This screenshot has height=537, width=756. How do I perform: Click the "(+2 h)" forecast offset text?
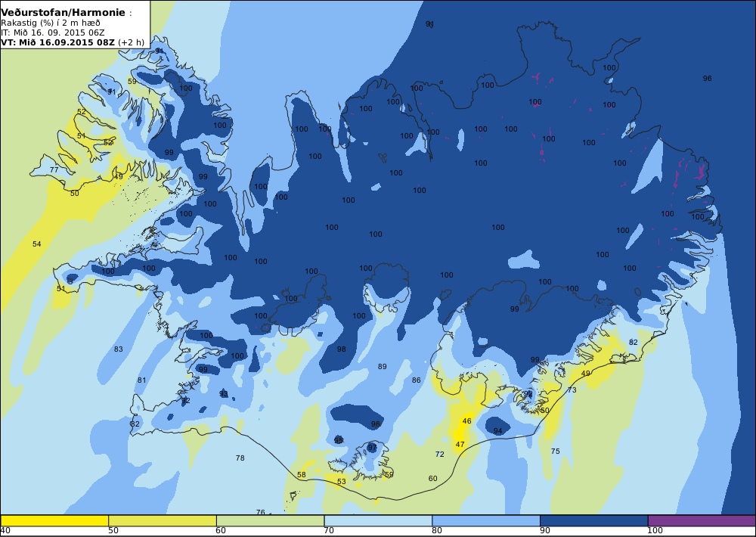[x=131, y=42]
